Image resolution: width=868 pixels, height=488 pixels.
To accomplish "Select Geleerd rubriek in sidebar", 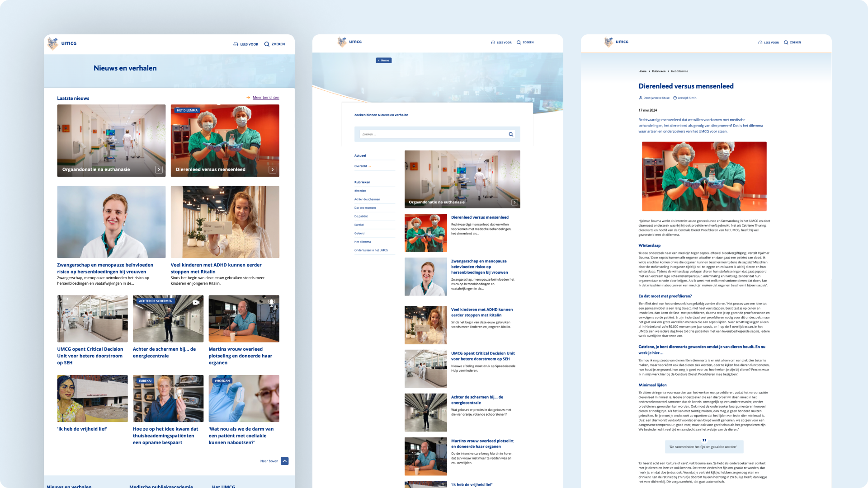I will 359,234.
